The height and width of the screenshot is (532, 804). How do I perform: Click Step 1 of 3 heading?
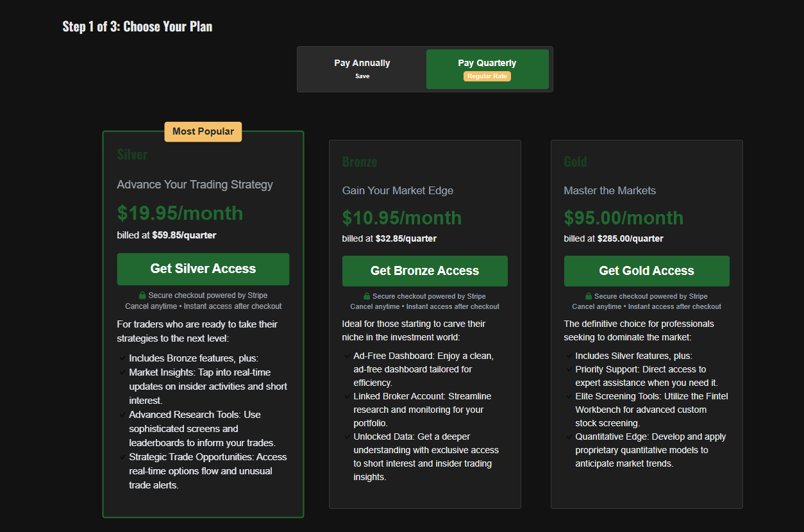click(137, 26)
